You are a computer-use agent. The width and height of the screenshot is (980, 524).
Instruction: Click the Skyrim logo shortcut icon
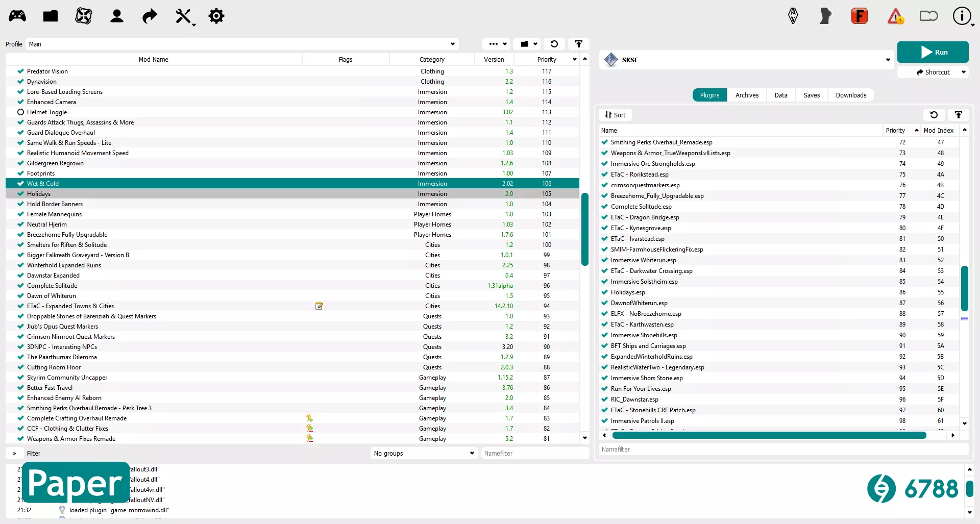tap(793, 16)
